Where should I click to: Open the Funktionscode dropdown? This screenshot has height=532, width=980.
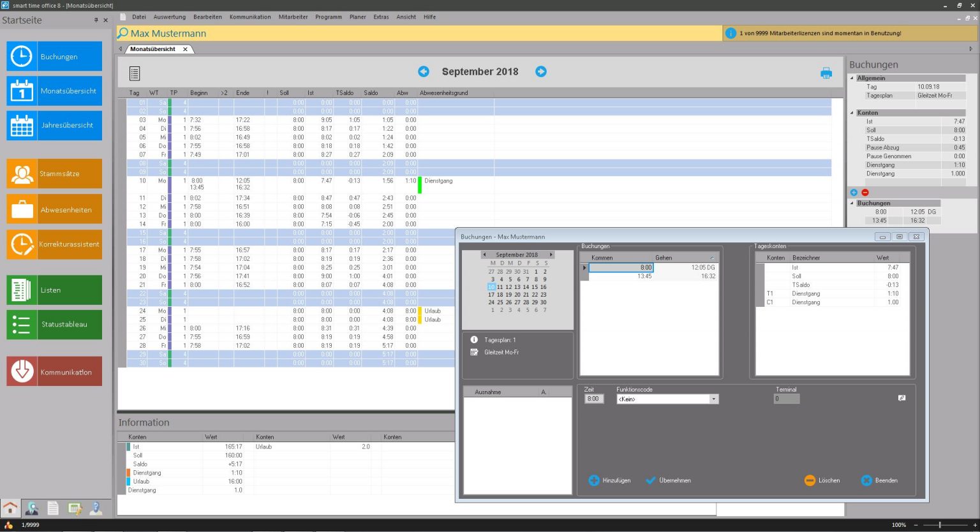tap(714, 399)
